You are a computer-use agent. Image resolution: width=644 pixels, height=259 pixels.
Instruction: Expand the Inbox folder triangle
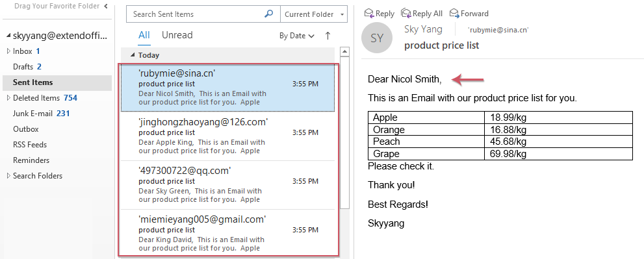pos(8,51)
